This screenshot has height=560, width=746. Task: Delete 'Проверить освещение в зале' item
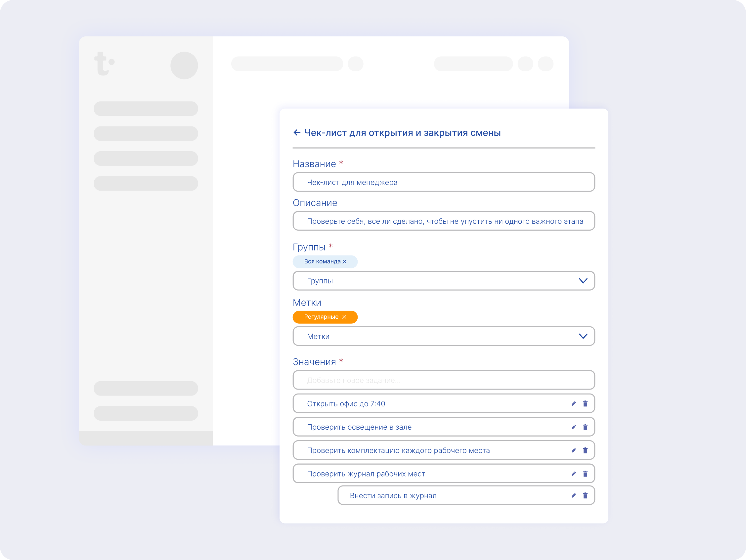tap(585, 427)
